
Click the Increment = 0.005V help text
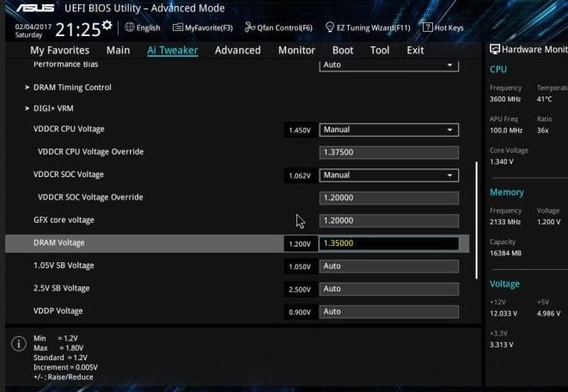coord(65,367)
